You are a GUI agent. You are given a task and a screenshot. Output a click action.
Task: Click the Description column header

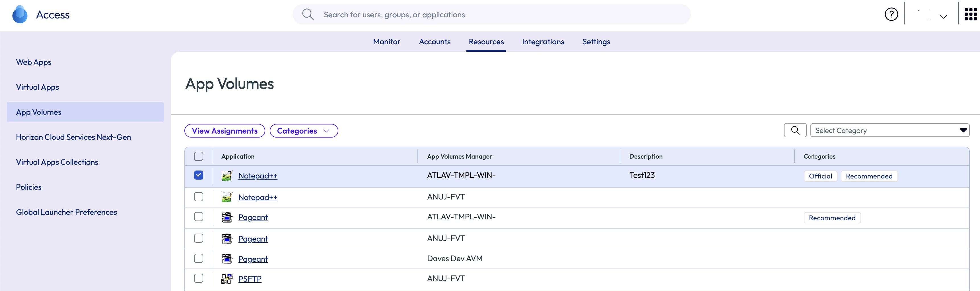(x=646, y=157)
